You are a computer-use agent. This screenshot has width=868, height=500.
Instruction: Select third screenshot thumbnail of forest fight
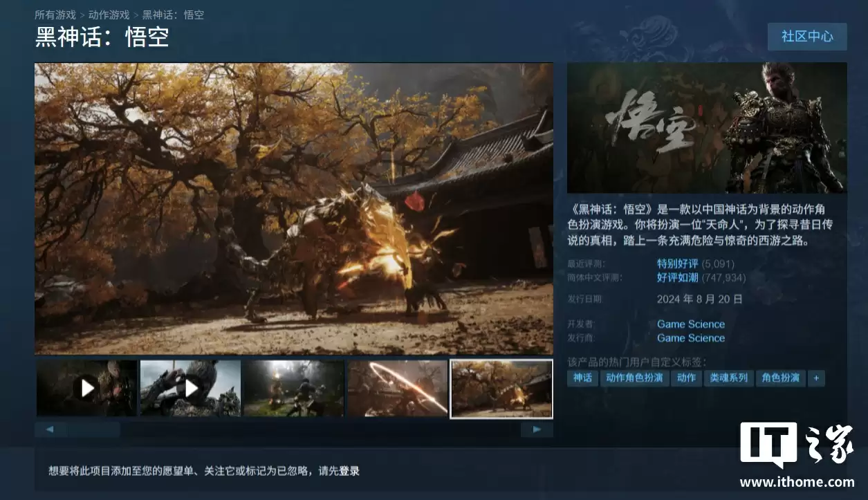pos(294,388)
